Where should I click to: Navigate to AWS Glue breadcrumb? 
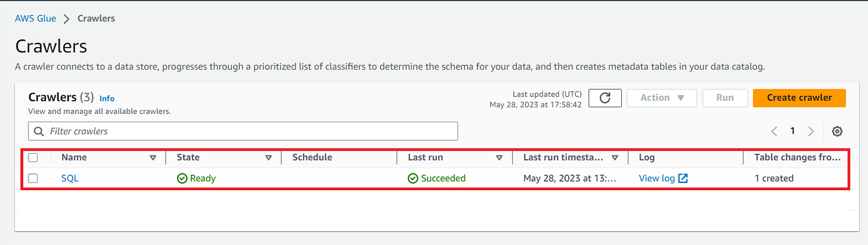coord(36,18)
